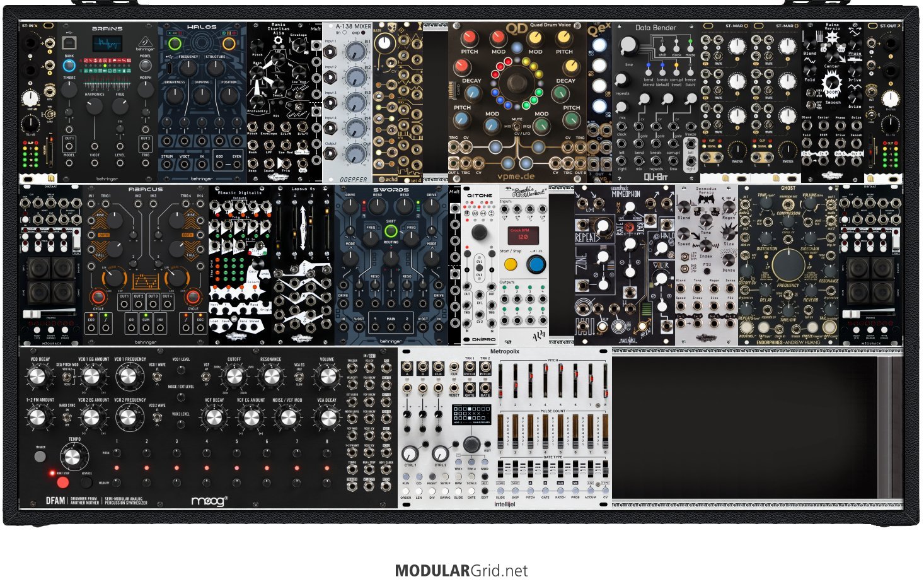
Task: Click the Metropolix SKIP button
Action: click(x=515, y=490)
